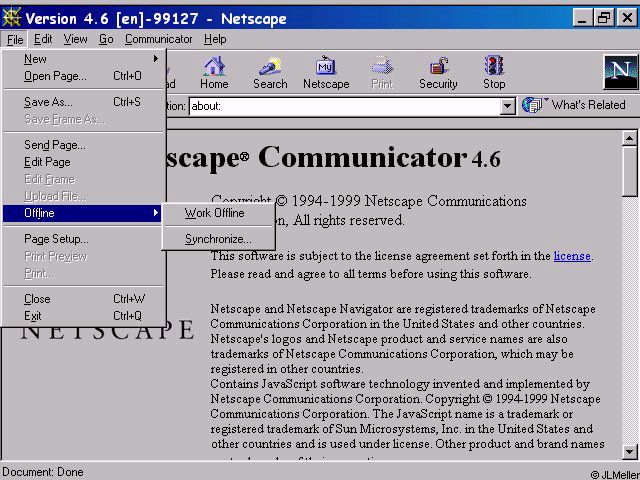Open the Communicator menu
This screenshot has height=480, width=640.
[x=158, y=39]
